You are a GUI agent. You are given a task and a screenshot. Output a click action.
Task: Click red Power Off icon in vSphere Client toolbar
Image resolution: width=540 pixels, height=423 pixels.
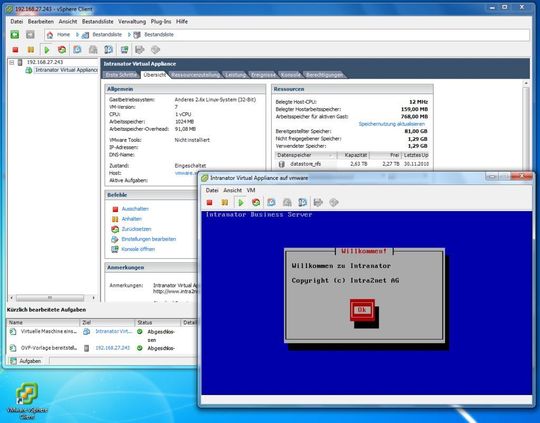(x=15, y=50)
